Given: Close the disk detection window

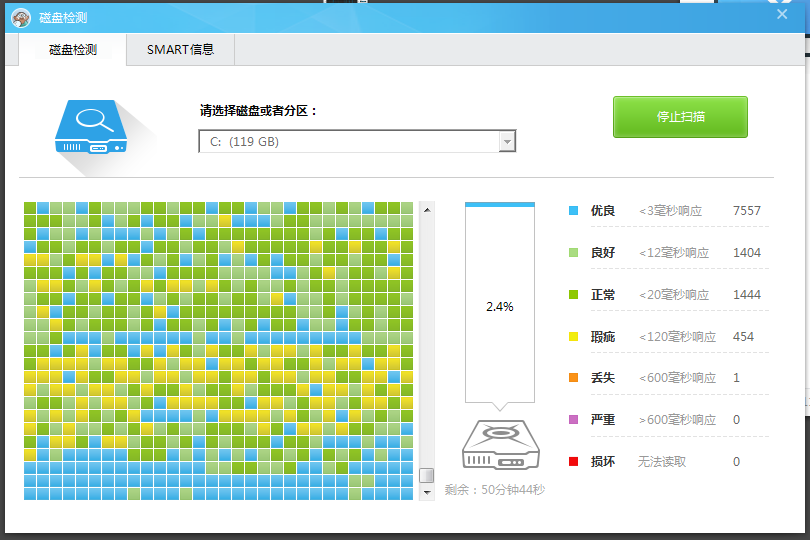Looking at the screenshot, I should (x=782, y=13).
